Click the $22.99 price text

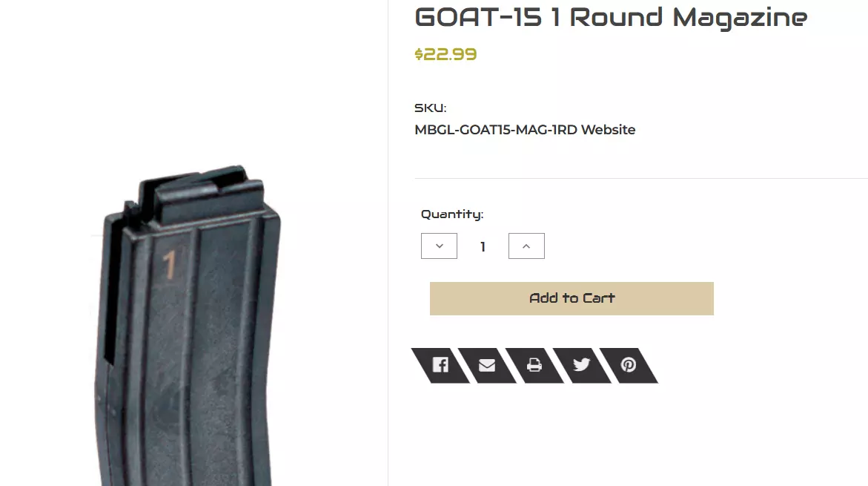[445, 54]
